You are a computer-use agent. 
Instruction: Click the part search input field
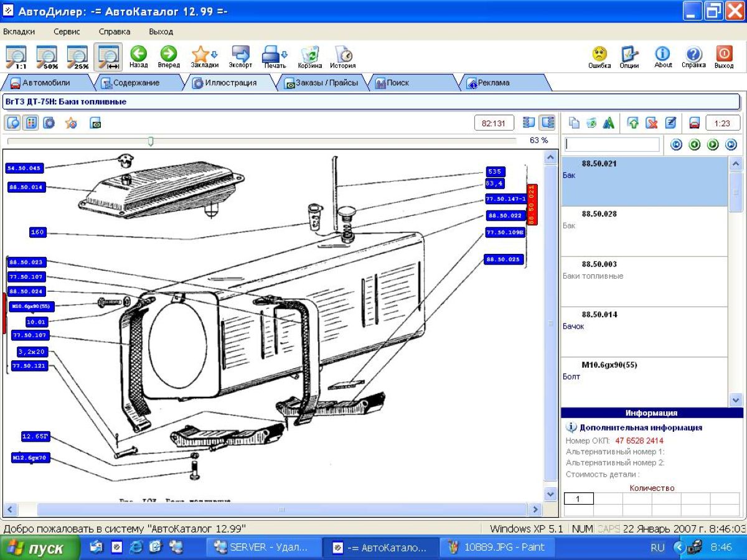612,144
